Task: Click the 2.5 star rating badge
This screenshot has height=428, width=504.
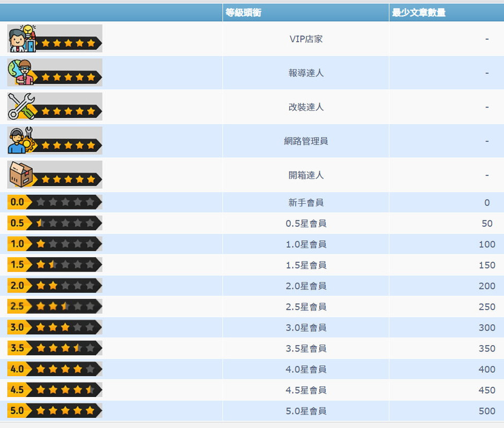Action: pos(55,307)
